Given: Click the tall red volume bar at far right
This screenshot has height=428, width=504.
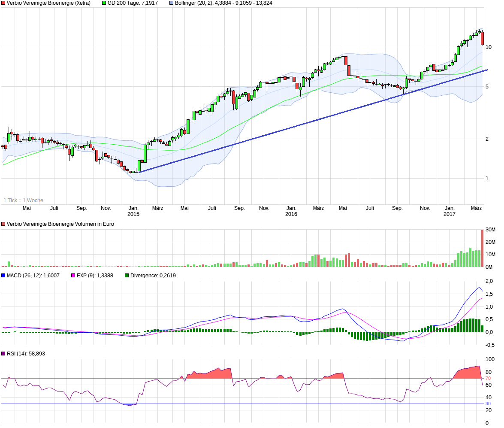Looking at the screenshot, I should 483,249.
